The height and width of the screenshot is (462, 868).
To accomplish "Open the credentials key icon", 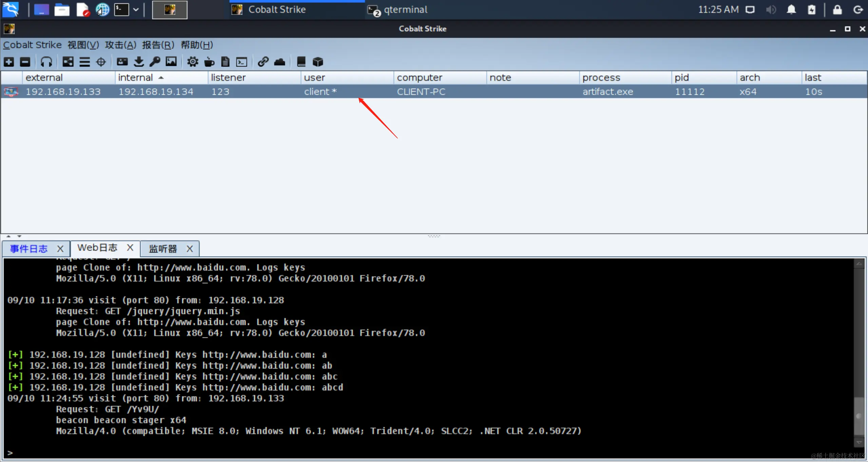I will (155, 62).
